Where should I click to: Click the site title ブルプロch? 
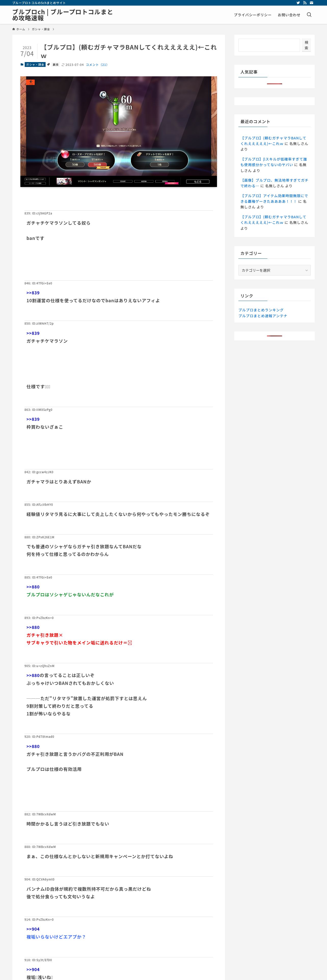(x=62, y=15)
